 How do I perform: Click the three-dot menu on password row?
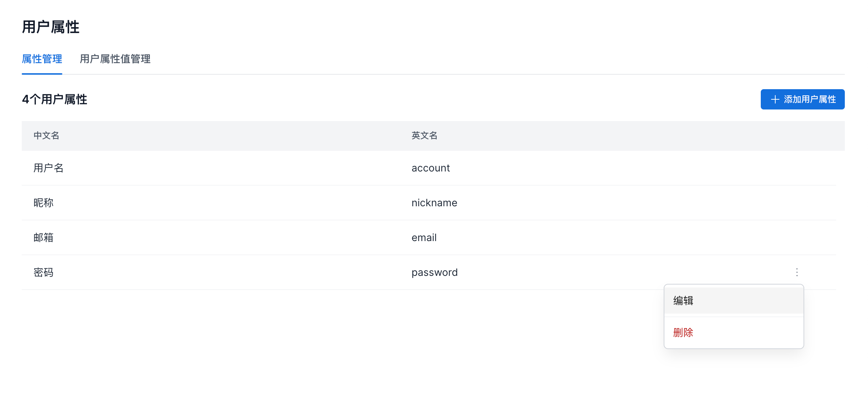797,272
